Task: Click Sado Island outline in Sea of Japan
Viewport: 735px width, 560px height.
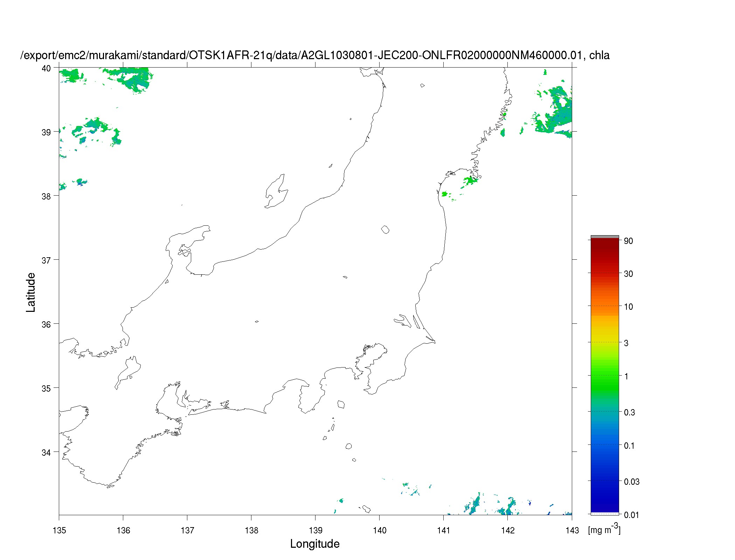Action: point(276,191)
